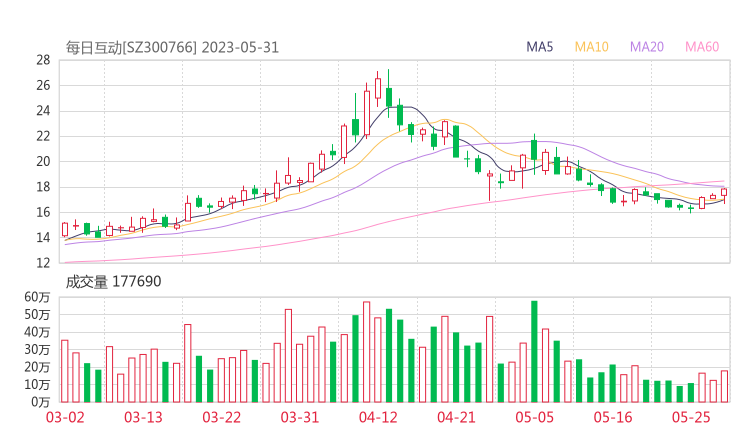740x440 pixels.
Task: Click the price axis label 14
Action: pyautogui.click(x=43, y=237)
